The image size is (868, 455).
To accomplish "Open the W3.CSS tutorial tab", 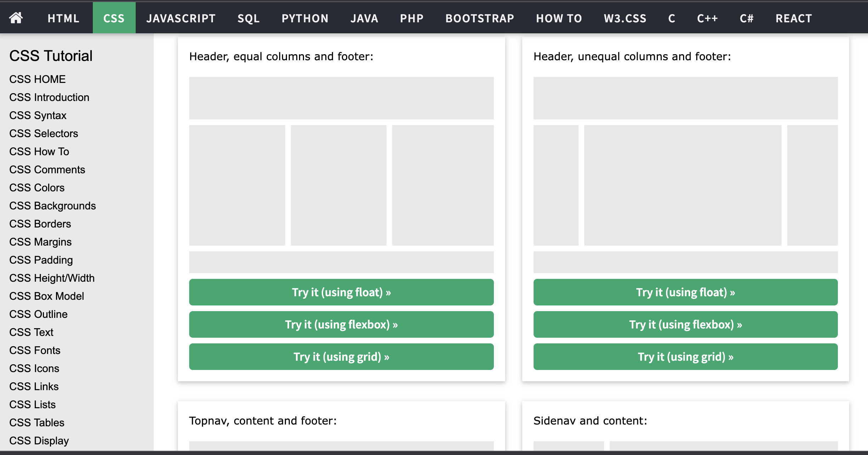I will click(x=625, y=18).
